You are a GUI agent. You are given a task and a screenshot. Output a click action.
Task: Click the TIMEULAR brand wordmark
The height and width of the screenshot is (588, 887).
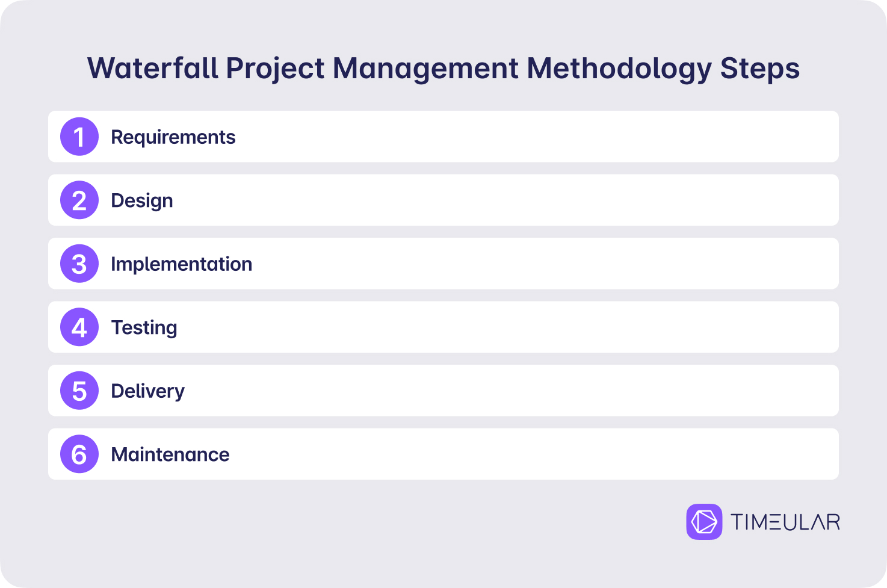click(785, 522)
